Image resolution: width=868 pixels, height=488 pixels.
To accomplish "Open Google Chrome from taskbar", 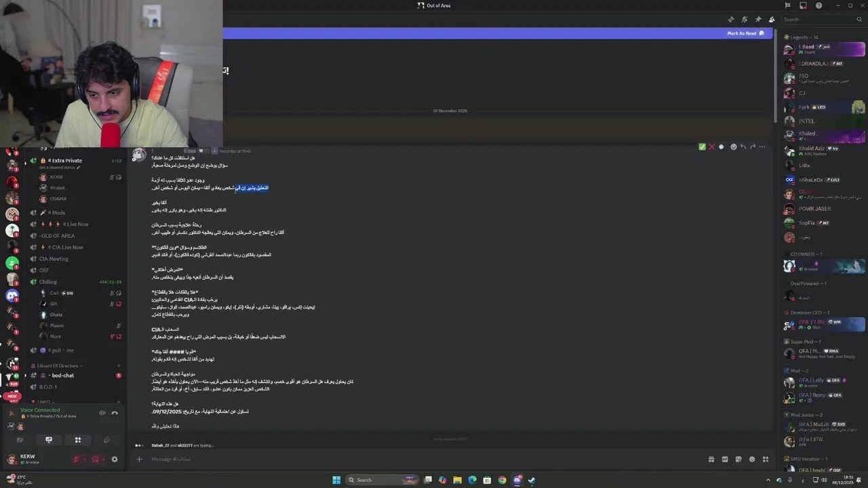I will point(502,480).
